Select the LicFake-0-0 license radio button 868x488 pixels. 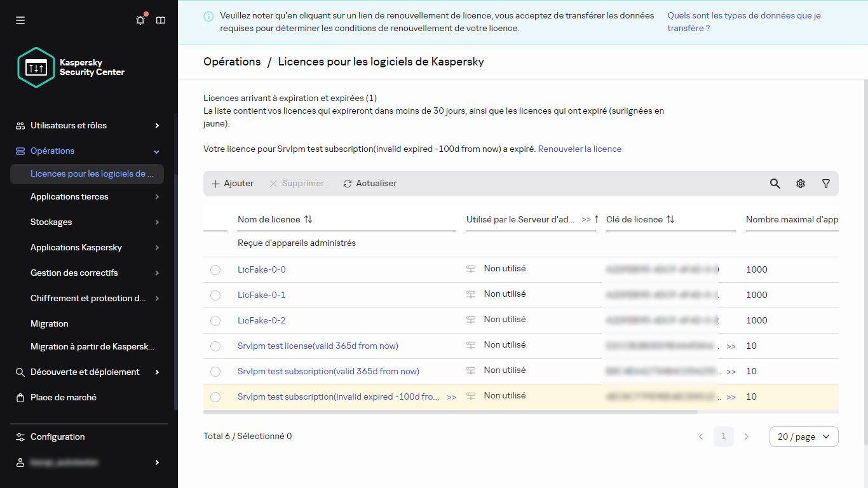[x=215, y=269]
